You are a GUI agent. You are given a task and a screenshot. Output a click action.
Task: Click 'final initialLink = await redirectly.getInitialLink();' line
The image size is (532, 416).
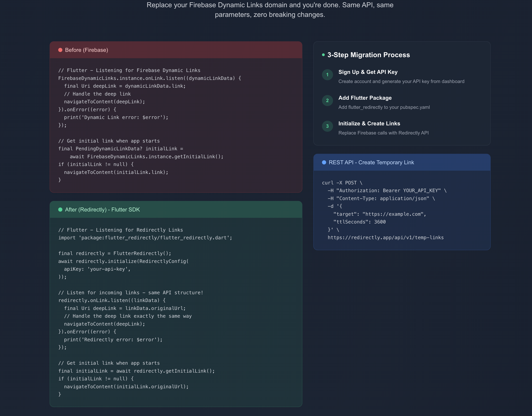coord(136,371)
